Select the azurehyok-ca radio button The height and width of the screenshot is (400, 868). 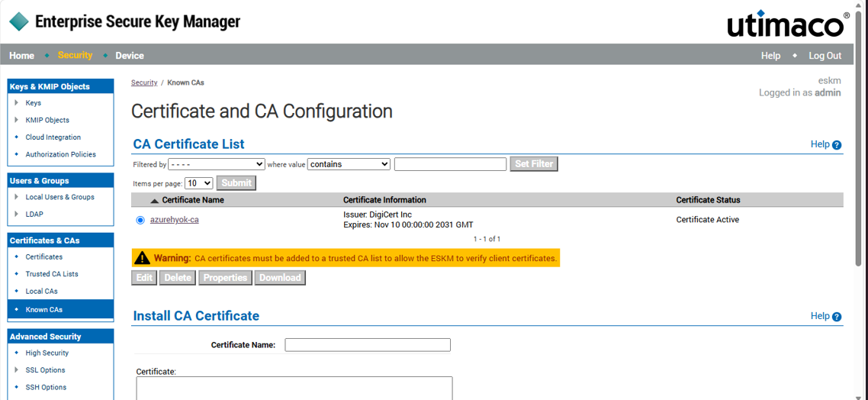(x=140, y=221)
